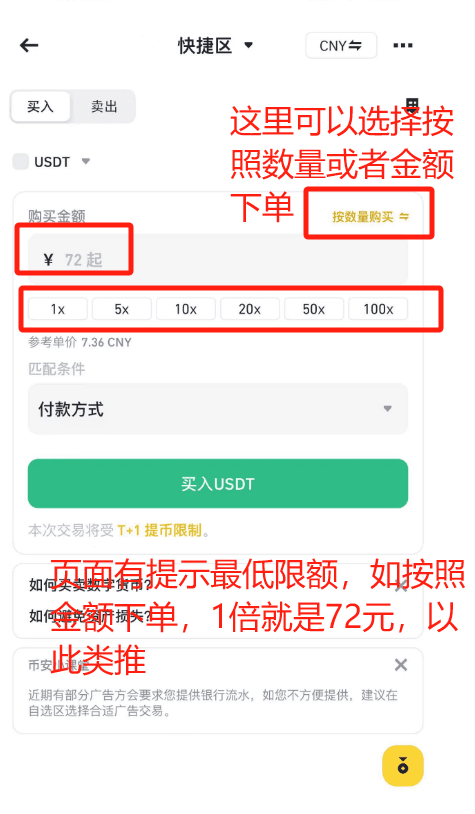Focus the 购买金额 amount input field
The image size is (475, 814).
pos(218,259)
